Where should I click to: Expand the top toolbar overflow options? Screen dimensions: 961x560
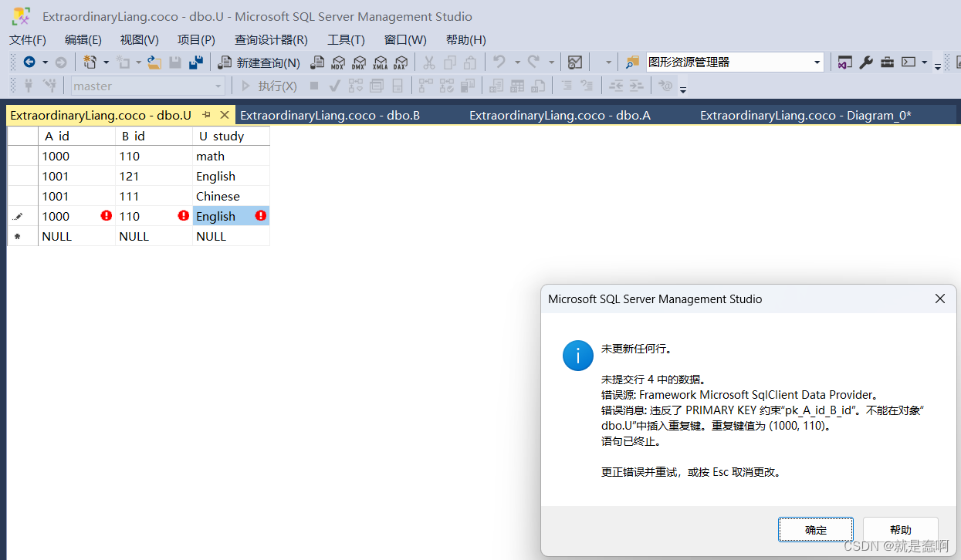click(938, 66)
